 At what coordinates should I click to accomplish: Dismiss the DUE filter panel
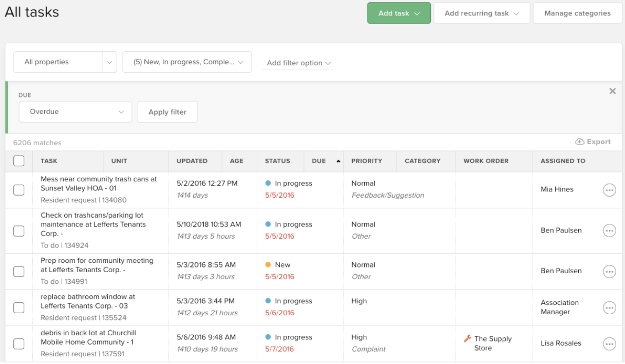pos(612,91)
